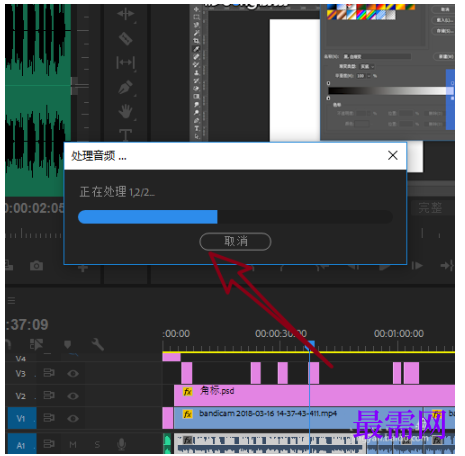Open the smoothness value dropdown arrow

point(369,76)
